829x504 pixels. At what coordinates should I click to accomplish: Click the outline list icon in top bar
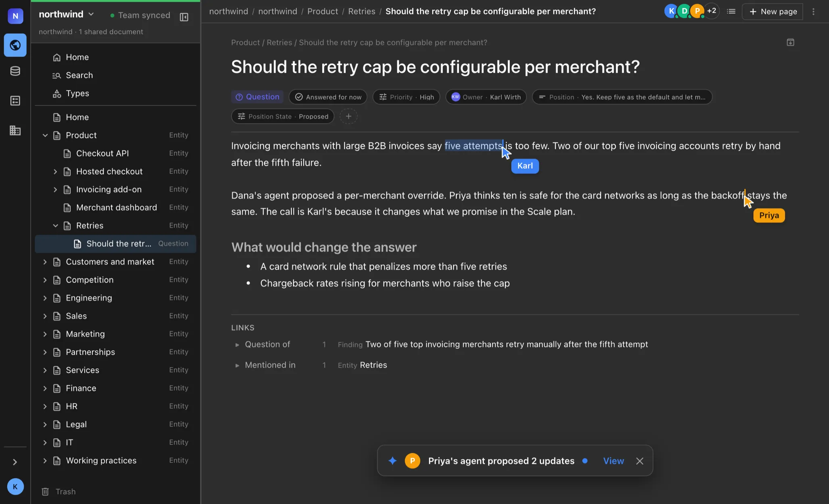(x=731, y=11)
